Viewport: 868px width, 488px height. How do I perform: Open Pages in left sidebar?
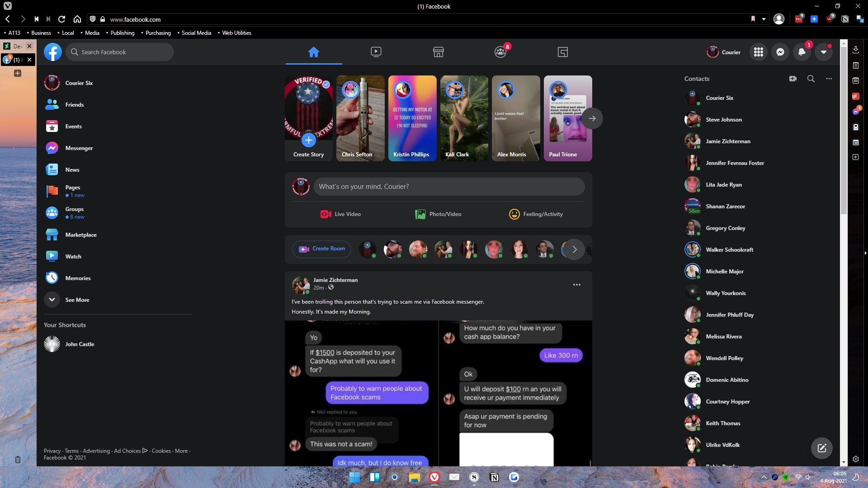click(x=118, y=191)
